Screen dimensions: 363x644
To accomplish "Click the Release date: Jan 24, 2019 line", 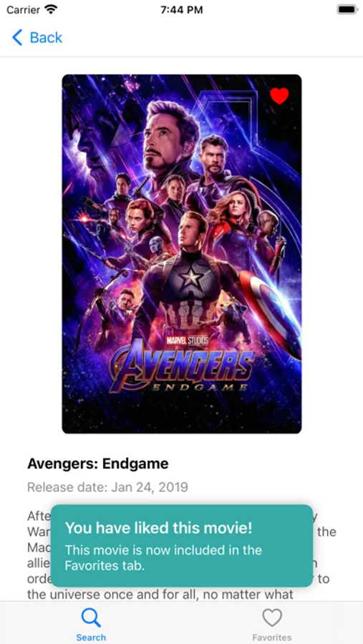I will [x=107, y=487].
